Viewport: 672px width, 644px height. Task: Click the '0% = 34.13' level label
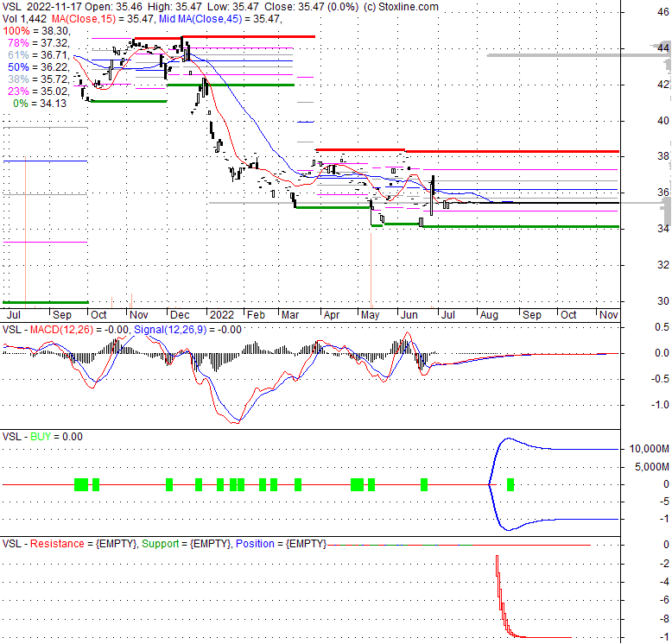coord(40,104)
